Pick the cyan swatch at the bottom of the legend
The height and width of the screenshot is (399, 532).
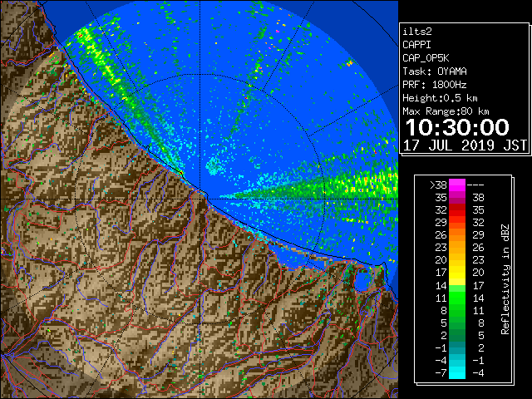(x=457, y=372)
